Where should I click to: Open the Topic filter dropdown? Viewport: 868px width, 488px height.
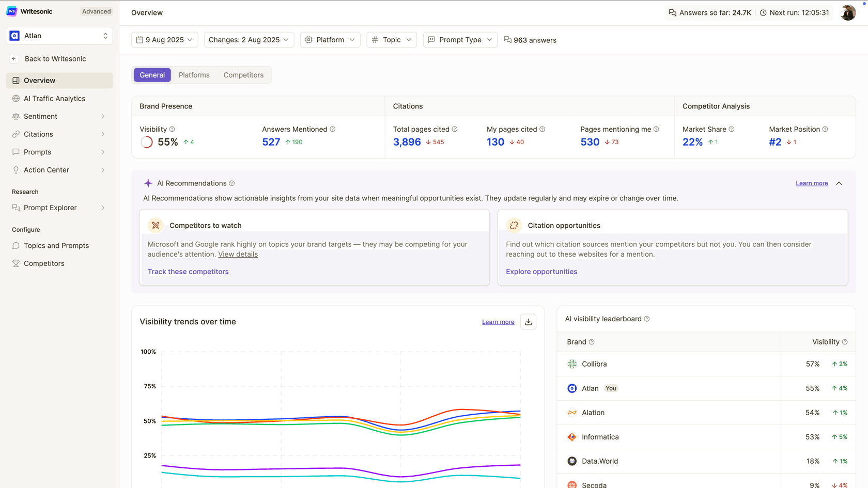tap(392, 40)
